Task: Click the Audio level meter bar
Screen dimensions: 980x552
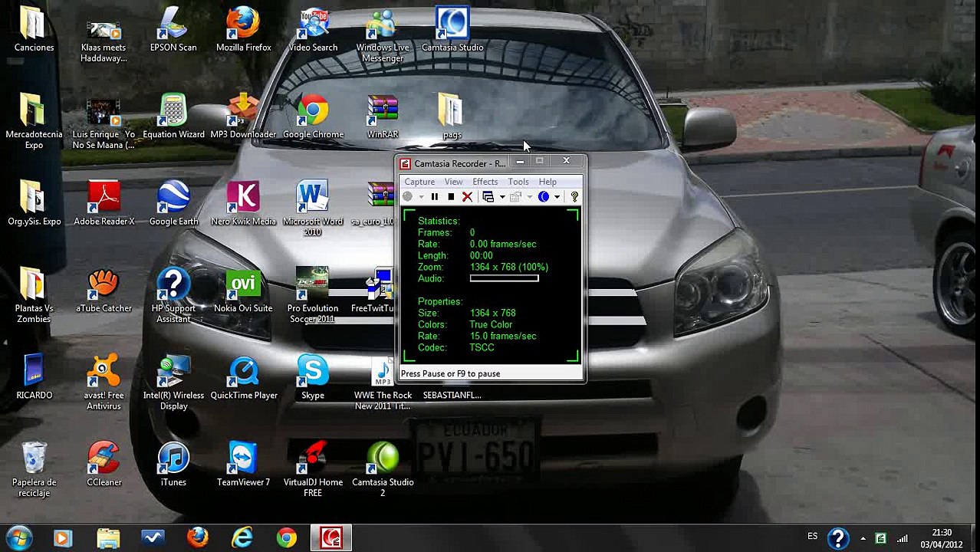Action: (504, 278)
